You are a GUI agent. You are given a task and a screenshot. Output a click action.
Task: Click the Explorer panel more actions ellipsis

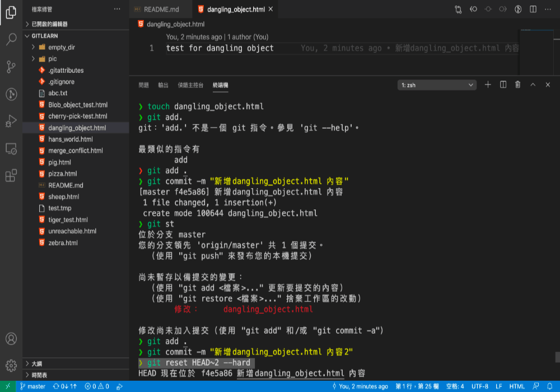117,10
